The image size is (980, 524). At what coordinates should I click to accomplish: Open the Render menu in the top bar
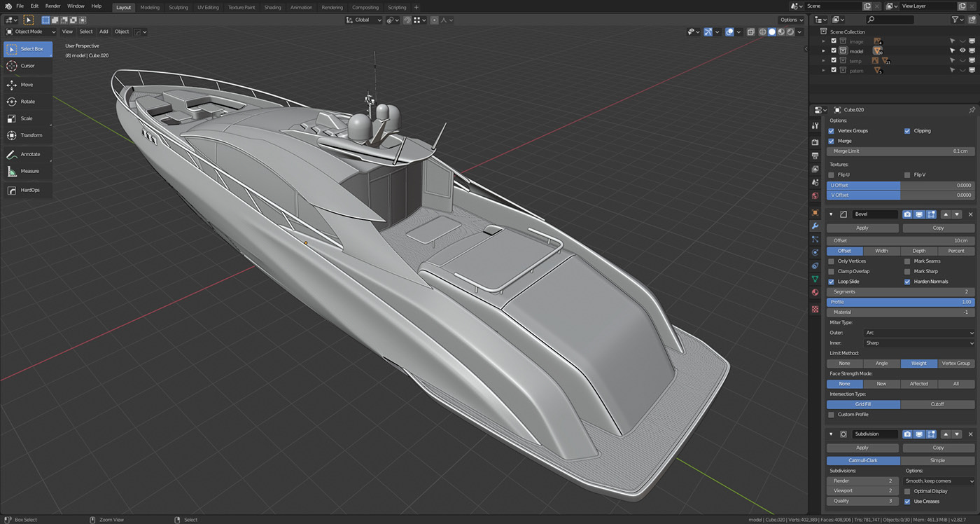pos(52,6)
